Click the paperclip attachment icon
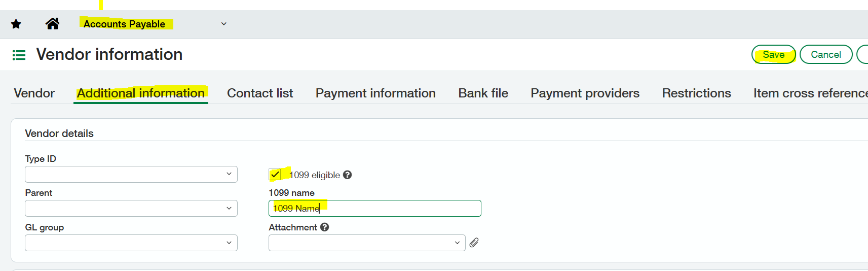Screen dimensions: 868x271 (474, 243)
